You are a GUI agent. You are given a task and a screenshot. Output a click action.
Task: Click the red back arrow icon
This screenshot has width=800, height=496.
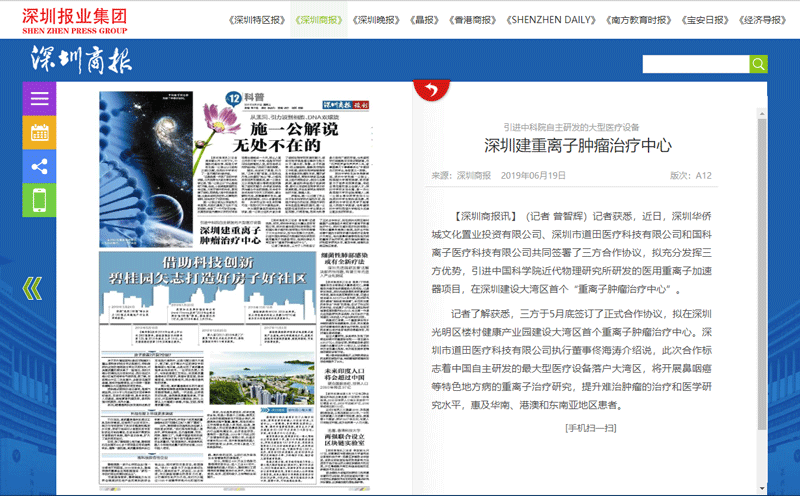[432, 90]
